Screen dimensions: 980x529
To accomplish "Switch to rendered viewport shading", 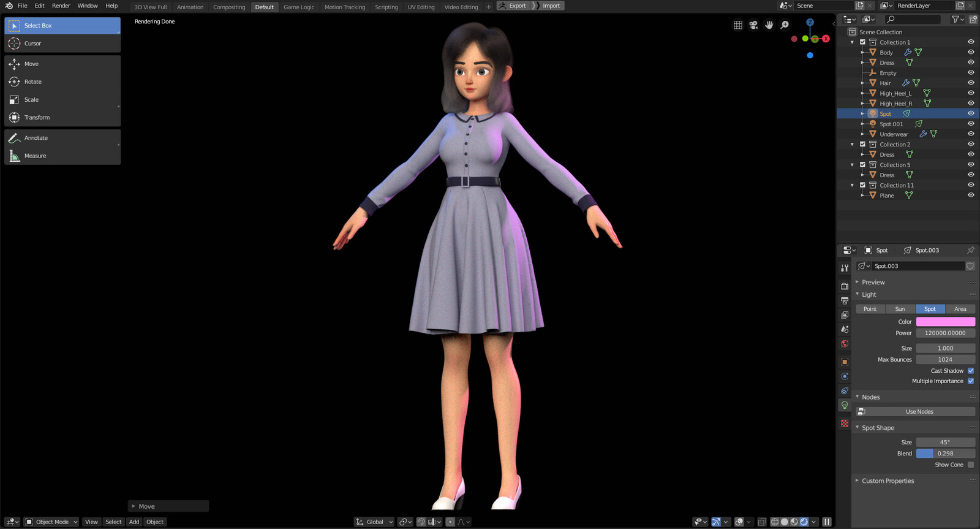I will (804, 522).
